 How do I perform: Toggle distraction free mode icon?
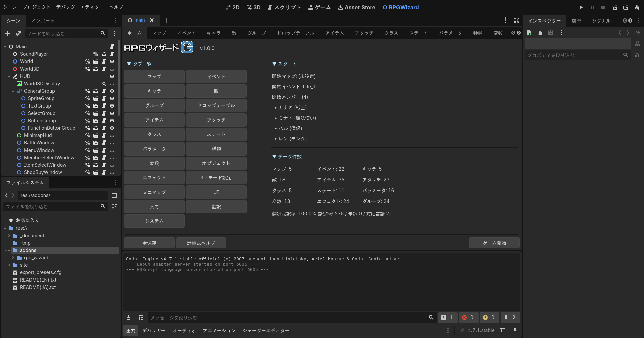tap(517, 20)
